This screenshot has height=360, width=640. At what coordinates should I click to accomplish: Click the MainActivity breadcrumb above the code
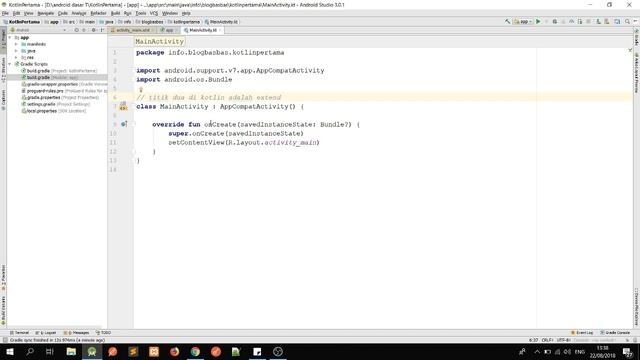pos(160,41)
